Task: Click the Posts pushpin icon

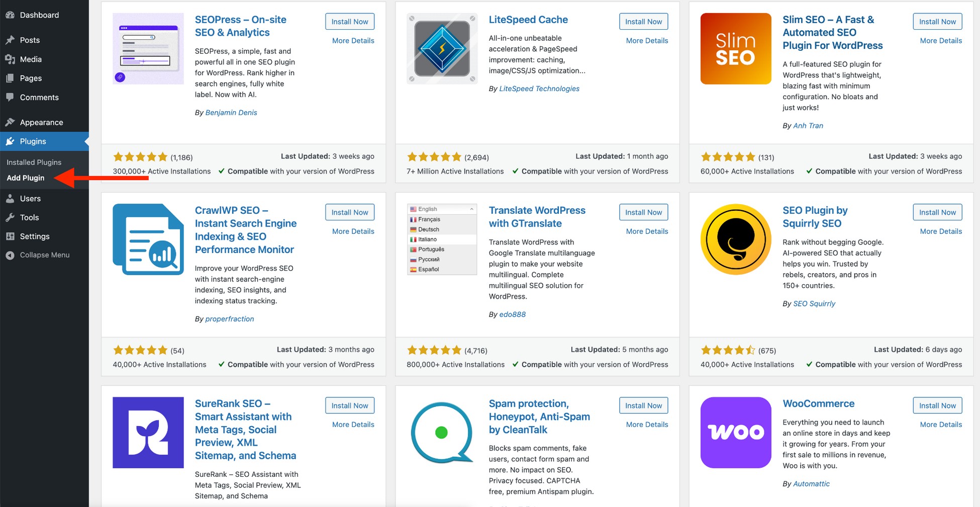Action: tap(10, 40)
